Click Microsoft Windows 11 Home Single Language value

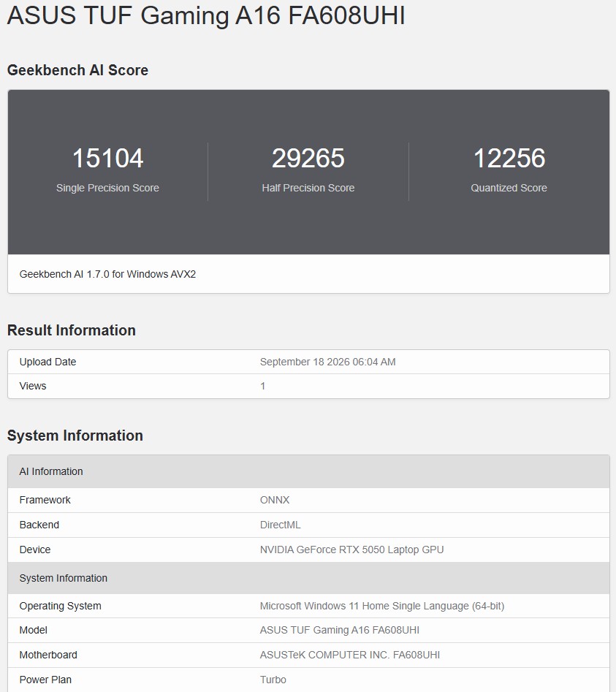pyautogui.click(x=382, y=606)
